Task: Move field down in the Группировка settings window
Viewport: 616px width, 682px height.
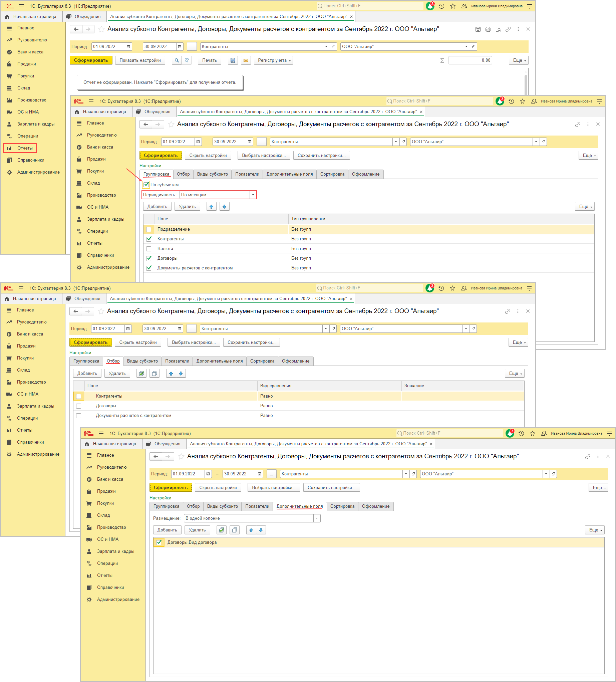Action: pos(224,206)
